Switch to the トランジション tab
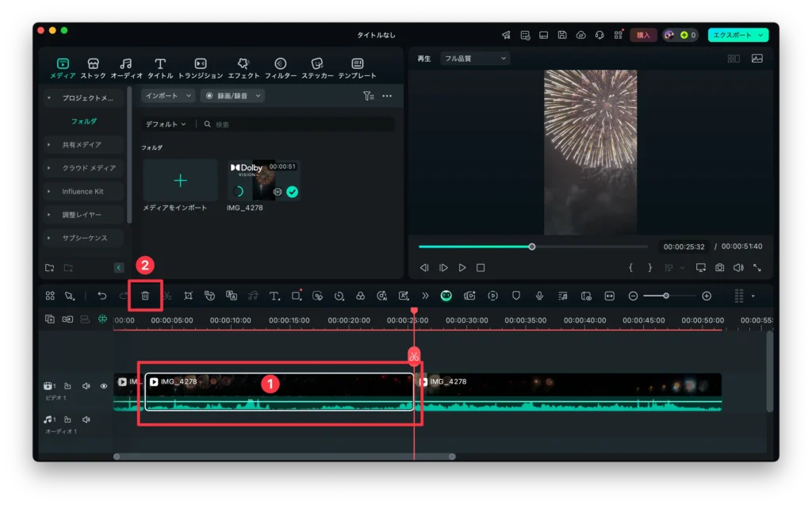Viewport: 812px width, 505px height. click(x=201, y=68)
